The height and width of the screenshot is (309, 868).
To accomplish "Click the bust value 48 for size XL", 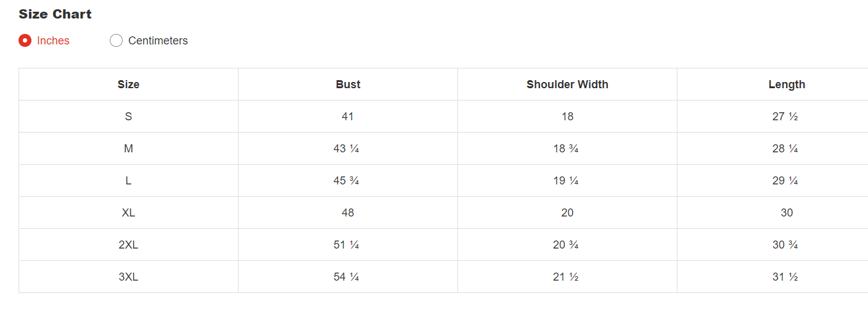I will (348, 213).
